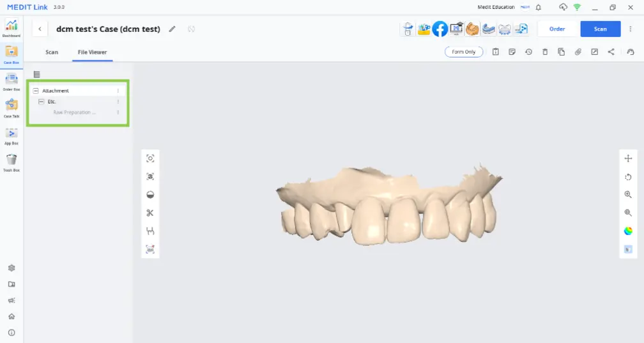Open the App Box section

[x=11, y=136]
